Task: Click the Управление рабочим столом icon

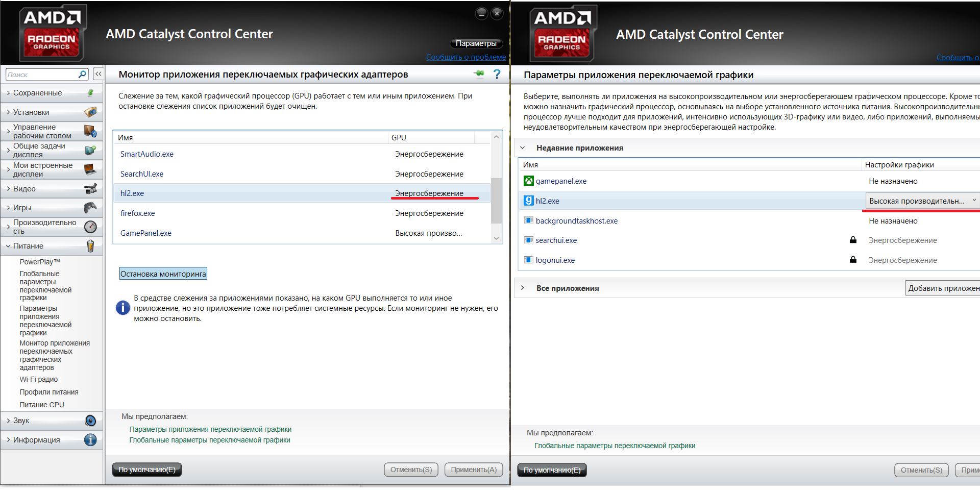Action: pyautogui.click(x=90, y=131)
